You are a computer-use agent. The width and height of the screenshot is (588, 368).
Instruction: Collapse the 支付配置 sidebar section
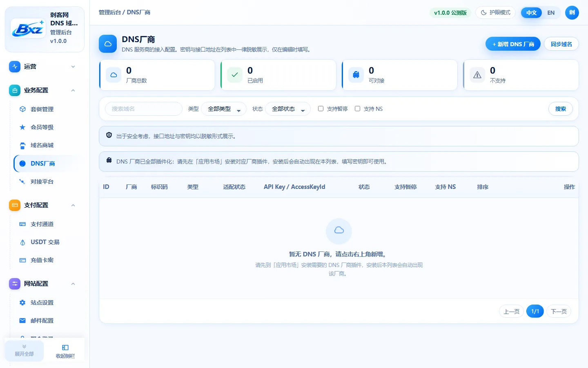44,205
